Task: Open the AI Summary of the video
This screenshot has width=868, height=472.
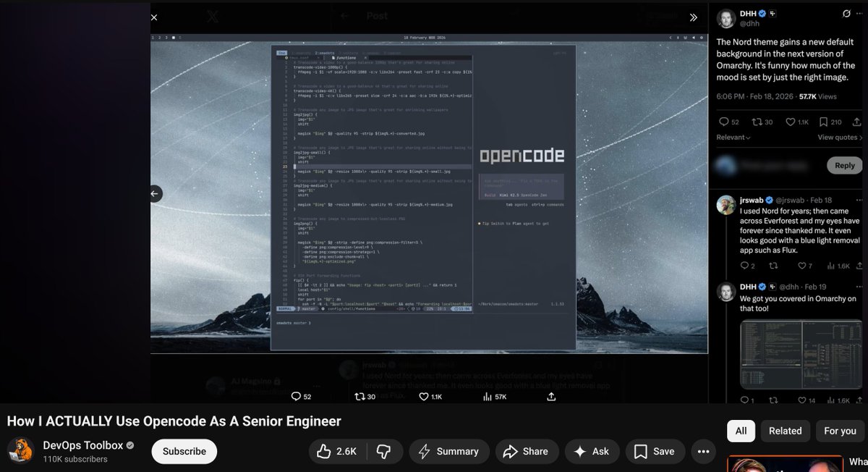Action: 450,451
